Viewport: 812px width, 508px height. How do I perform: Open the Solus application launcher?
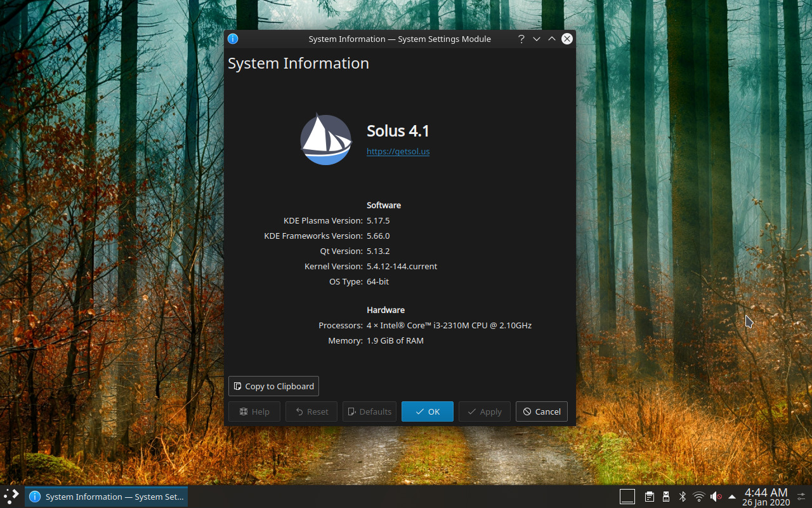10,497
